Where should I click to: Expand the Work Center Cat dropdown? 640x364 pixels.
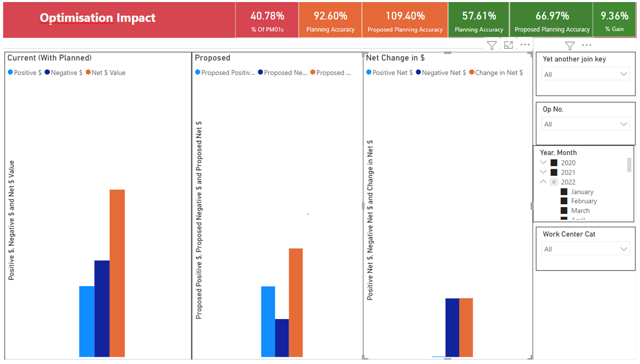(x=586, y=249)
